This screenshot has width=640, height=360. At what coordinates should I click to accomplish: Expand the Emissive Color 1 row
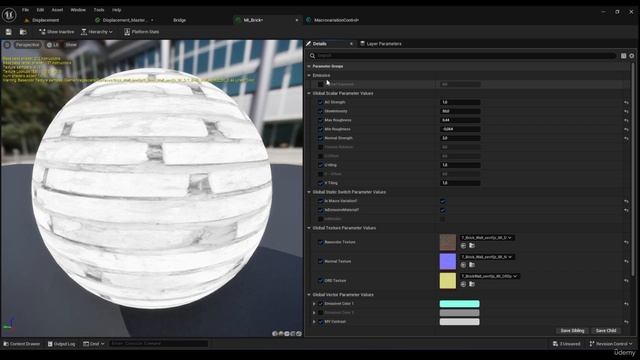[314, 304]
